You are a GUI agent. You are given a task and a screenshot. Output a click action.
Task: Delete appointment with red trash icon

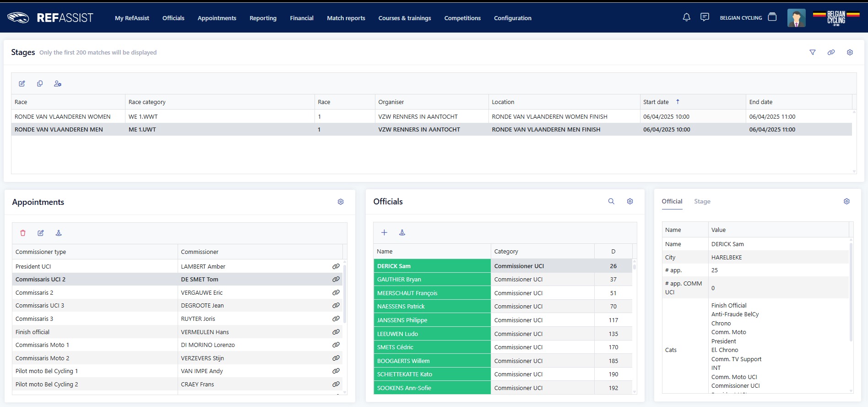tap(23, 233)
